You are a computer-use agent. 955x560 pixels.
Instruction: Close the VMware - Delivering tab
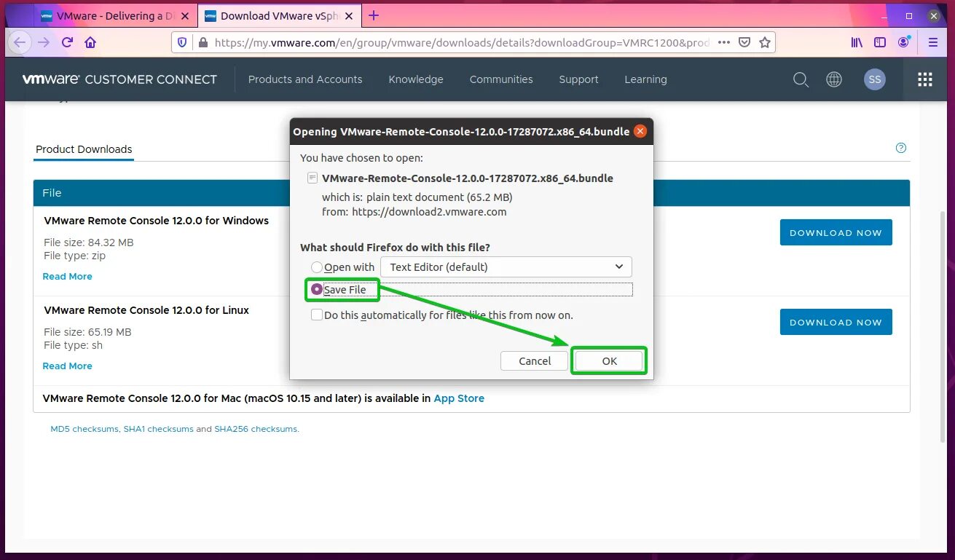[x=184, y=15]
